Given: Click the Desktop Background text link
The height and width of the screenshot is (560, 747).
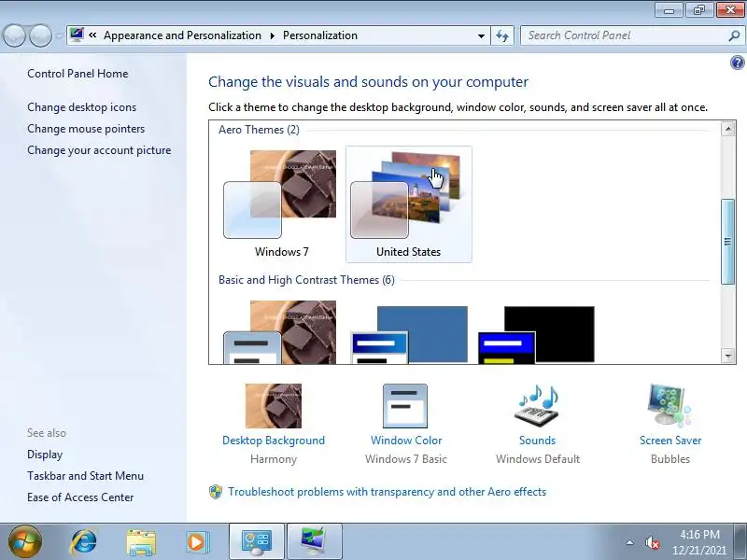Looking at the screenshot, I should click(274, 440).
